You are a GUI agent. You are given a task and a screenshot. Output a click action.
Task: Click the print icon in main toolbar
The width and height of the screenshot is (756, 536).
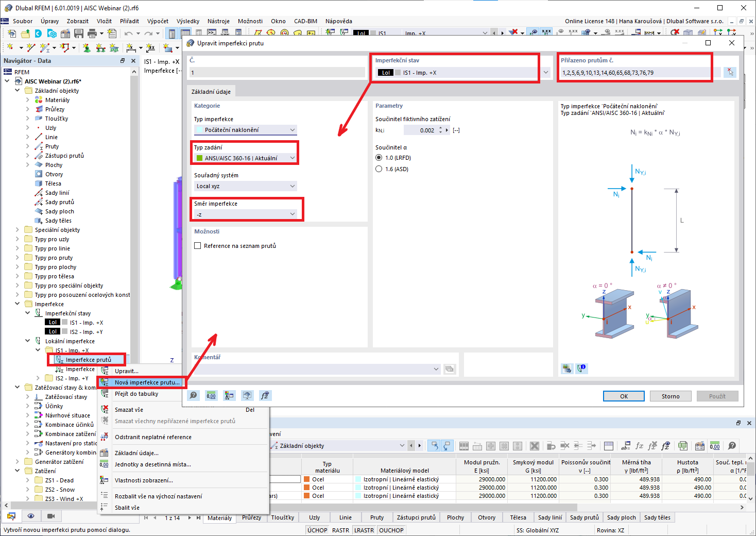point(92,33)
